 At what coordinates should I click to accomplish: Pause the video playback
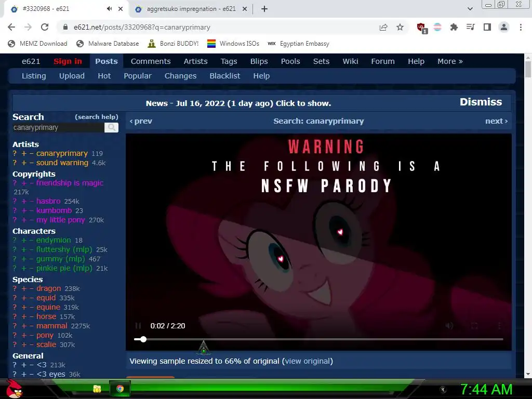click(138, 326)
